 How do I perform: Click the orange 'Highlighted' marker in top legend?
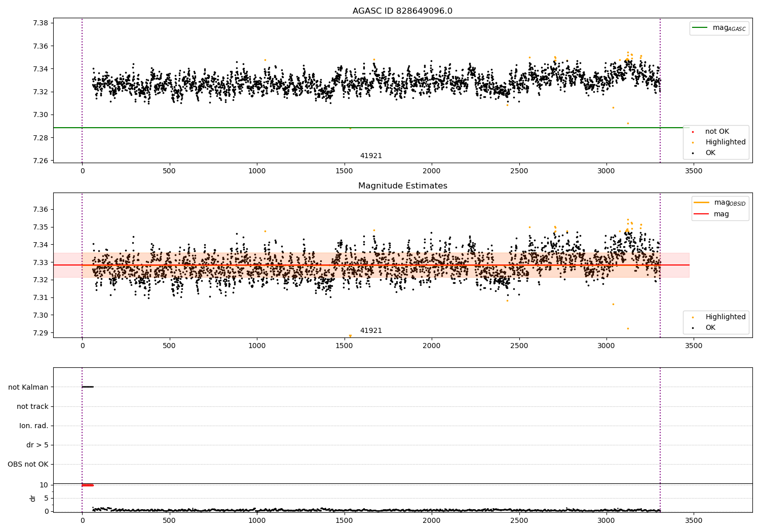[693, 142]
